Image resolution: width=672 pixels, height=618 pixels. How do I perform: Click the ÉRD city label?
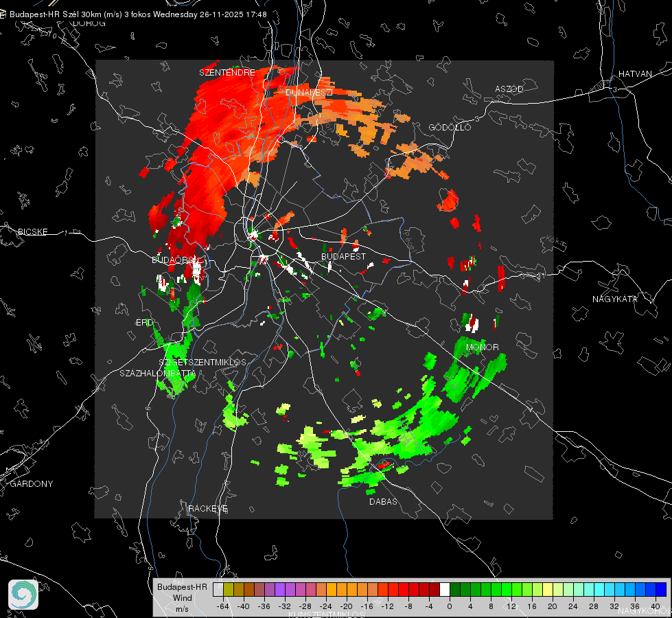pos(144,323)
